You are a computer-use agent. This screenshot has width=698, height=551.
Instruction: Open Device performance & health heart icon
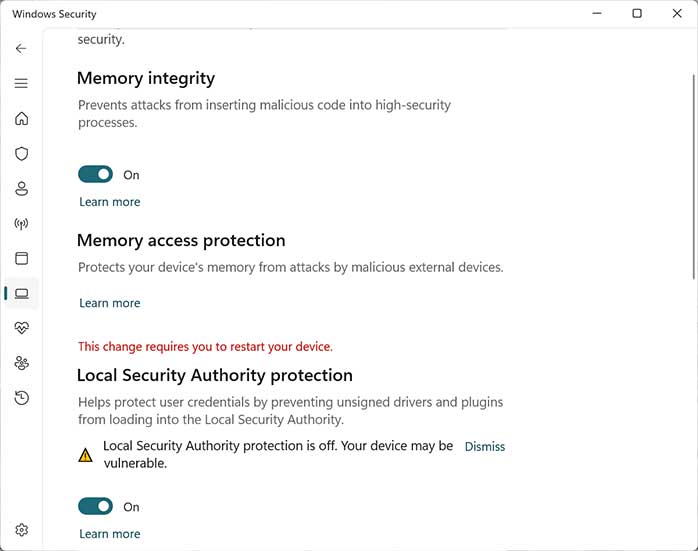click(x=21, y=328)
